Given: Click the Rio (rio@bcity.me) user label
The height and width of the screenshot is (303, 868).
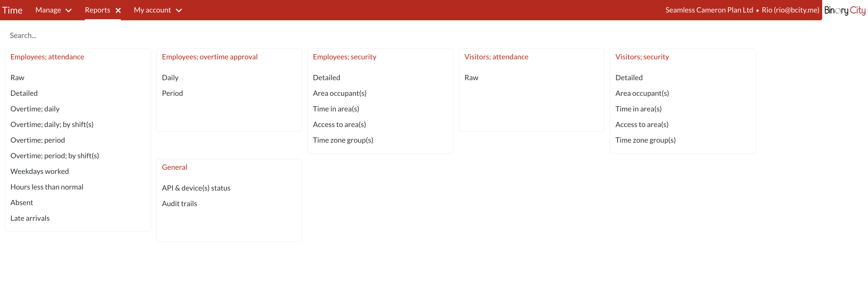Looking at the screenshot, I should tap(790, 10).
